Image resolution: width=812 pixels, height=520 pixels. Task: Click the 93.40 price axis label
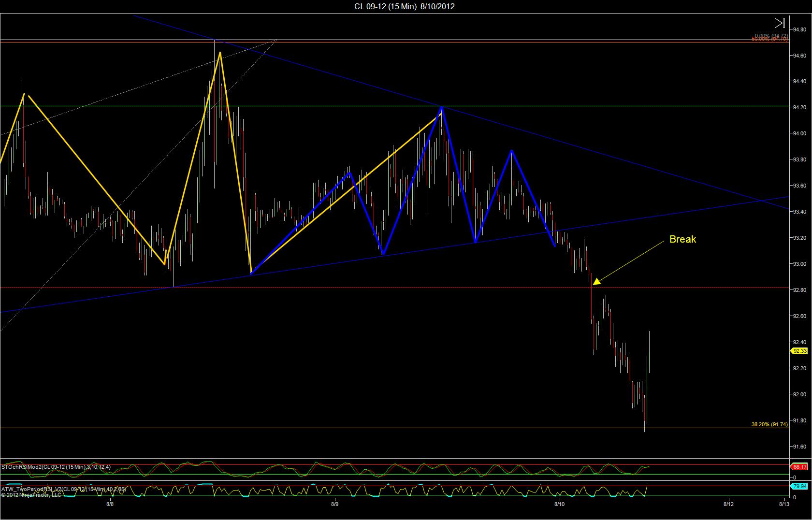[x=800, y=212]
